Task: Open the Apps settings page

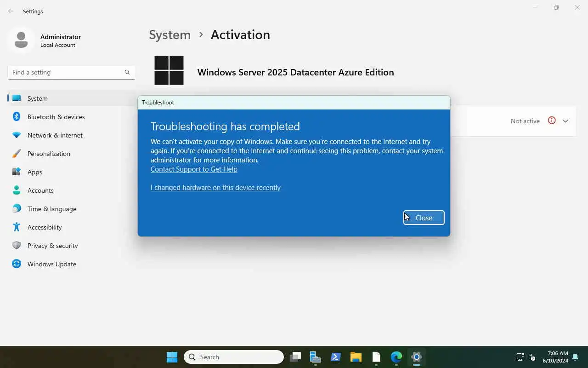Action: [71, 172]
